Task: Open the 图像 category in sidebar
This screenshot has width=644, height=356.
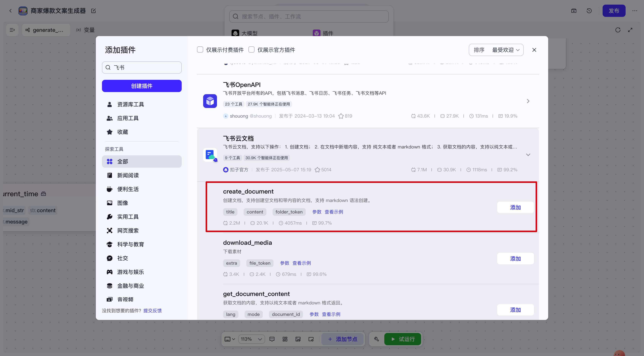Action: click(x=122, y=203)
